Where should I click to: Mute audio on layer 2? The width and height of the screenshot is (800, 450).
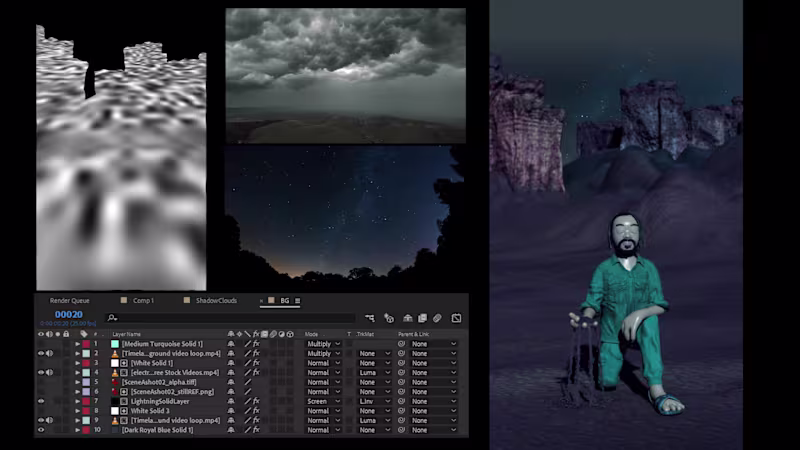(x=49, y=354)
